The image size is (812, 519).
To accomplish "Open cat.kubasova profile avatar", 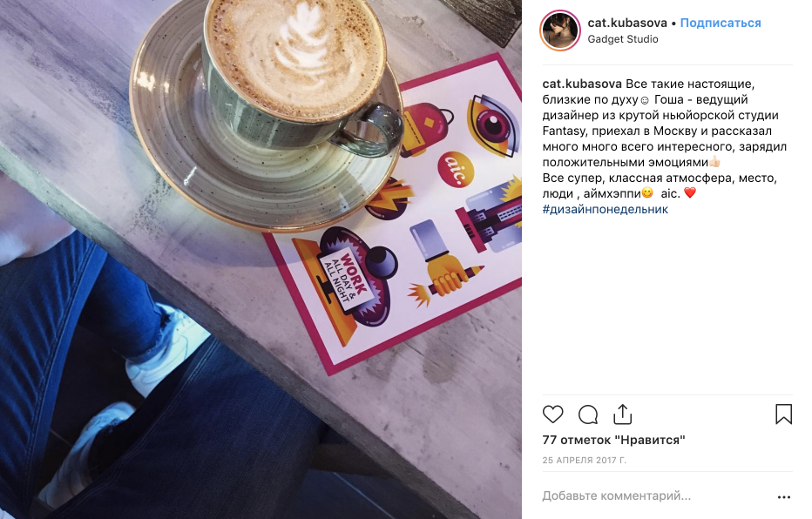I will [x=560, y=30].
